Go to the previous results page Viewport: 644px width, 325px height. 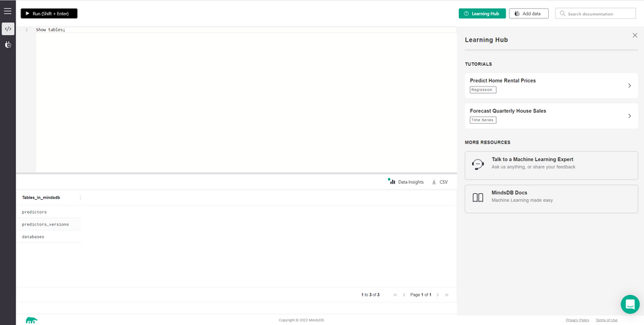tap(404, 294)
